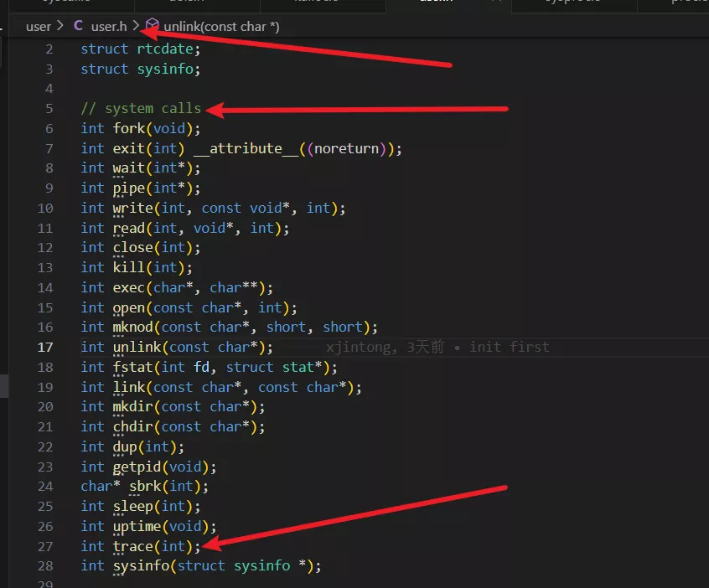Expand the unlink(const char *) breadcrumb symbol
709x588 pixels.
click(x=221, y=27)
